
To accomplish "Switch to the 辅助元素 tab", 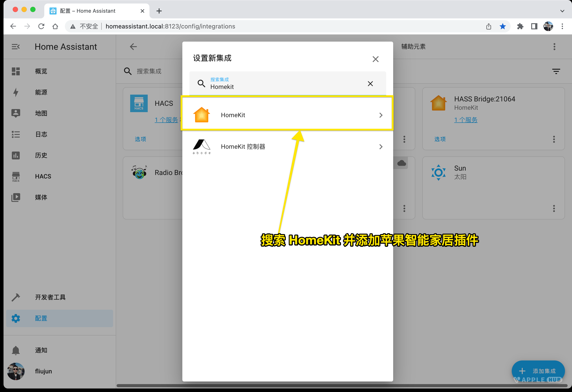I will tap(413, 46).
